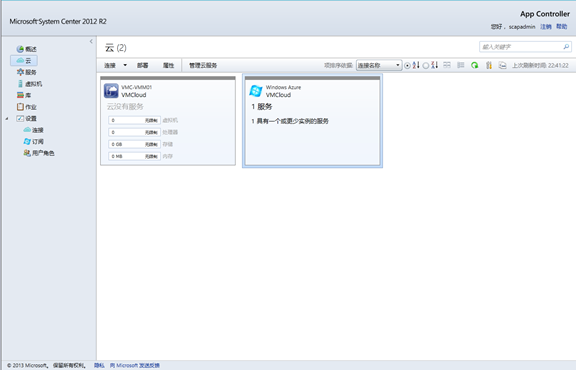Click the 1 服务 text in Azure card
Screen dimensions: 576x370
[262, 107]
